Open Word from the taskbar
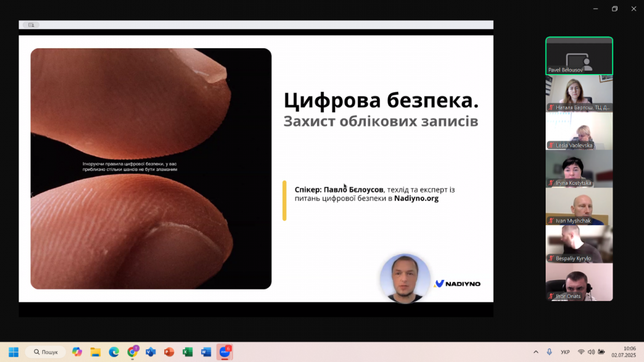This screenshot has width=644, height=362. [x=206, y=352]
